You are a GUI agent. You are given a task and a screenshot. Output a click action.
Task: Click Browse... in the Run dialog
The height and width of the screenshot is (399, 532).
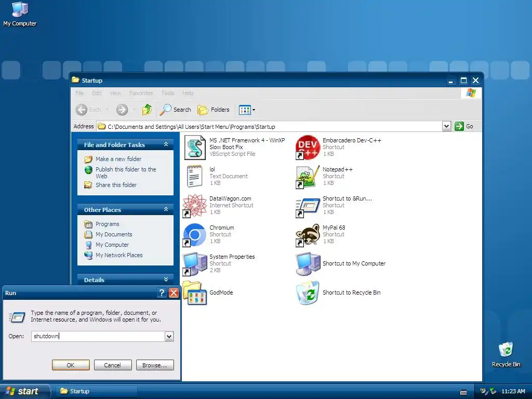(155, 365)
